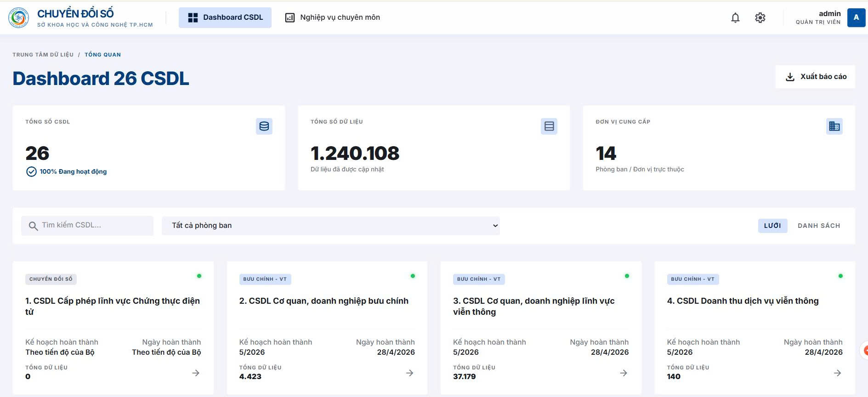The width and height of the screenshot is (868, 397).
Task: Click the Sở KH&CN TP.HCM logo
Action: (18, 17)
